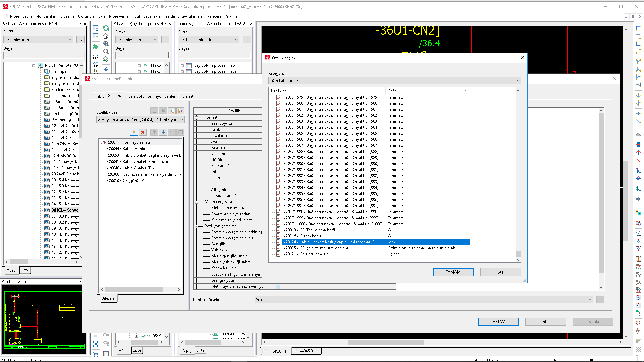Select the top-left angle connection tool
This screenshot has height=362, width=644.
pyautogui.click(x=638, y=28)
